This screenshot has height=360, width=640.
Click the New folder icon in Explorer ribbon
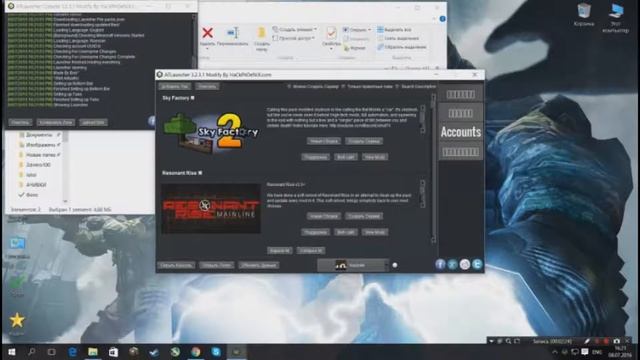261,32
